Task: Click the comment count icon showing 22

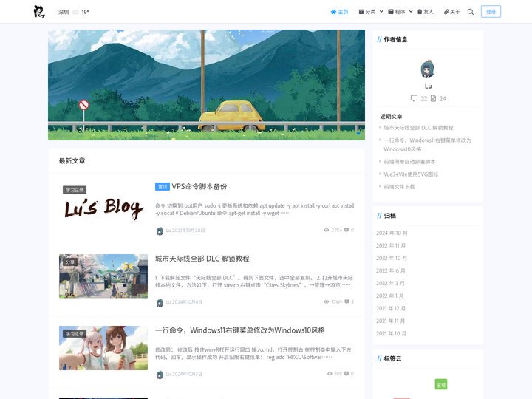Action: (x=414, y=98)
